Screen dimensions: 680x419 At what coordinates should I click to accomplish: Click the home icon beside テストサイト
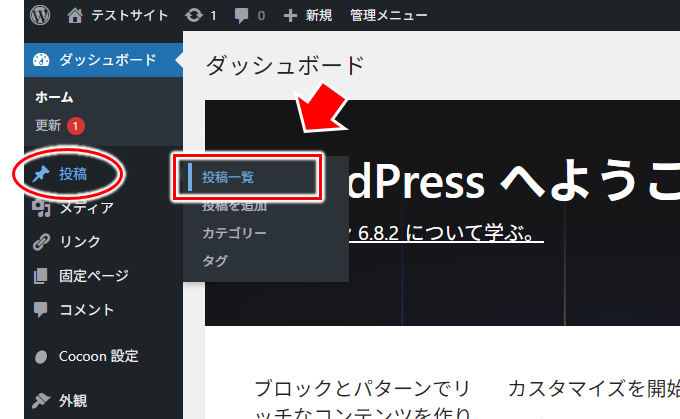coord(75,16)
